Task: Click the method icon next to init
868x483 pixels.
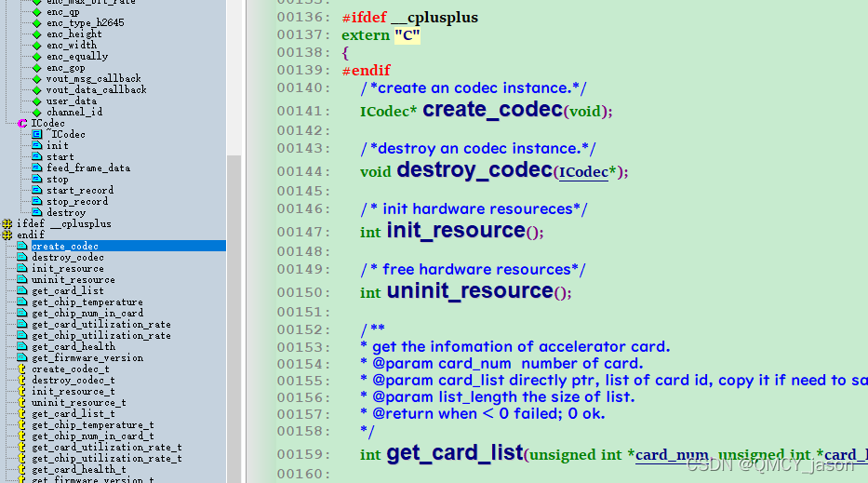Action: (37, 146)
